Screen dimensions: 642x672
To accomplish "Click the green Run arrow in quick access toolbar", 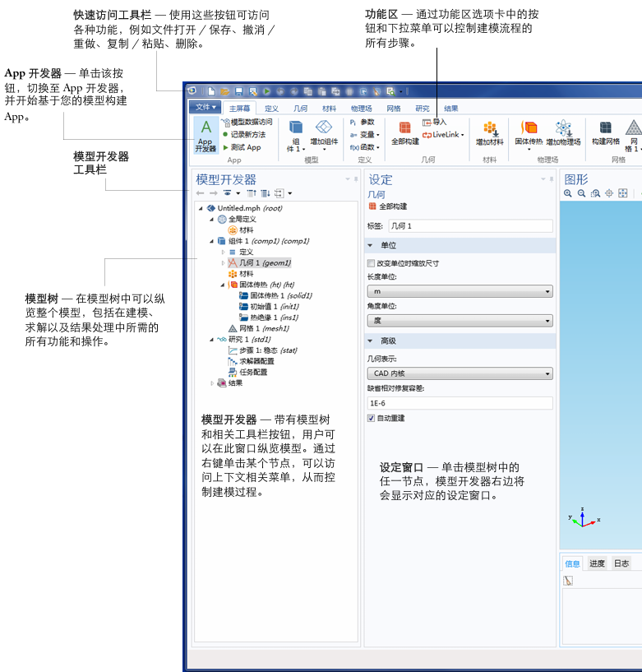I will click(267, 91).
